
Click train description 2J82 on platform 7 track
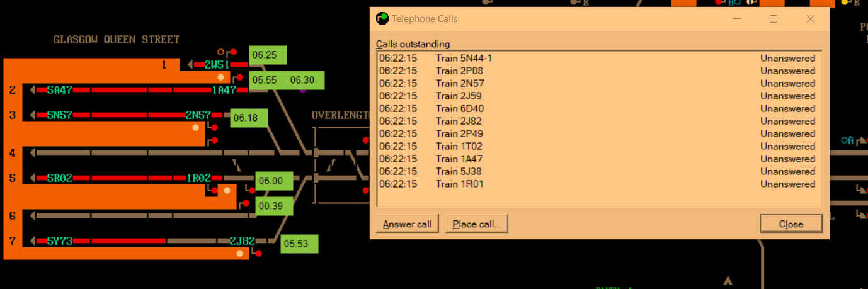243,241
